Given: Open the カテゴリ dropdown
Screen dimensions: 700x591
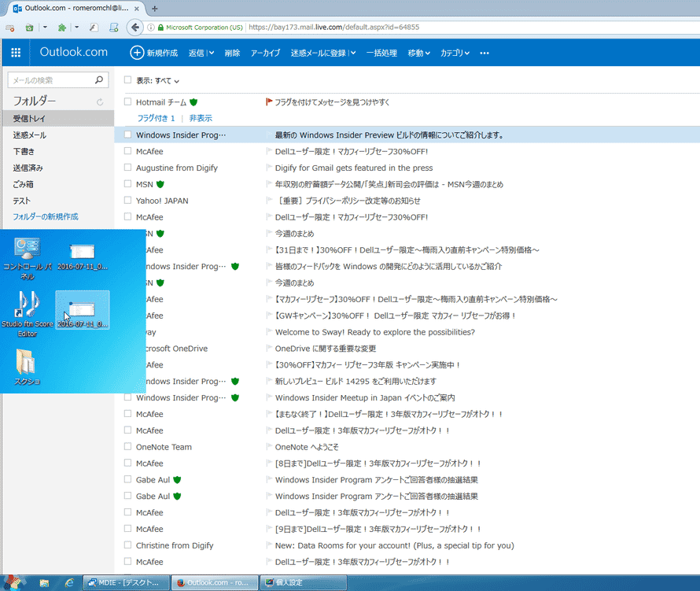Looking at the screenshot, I should 455,54.
